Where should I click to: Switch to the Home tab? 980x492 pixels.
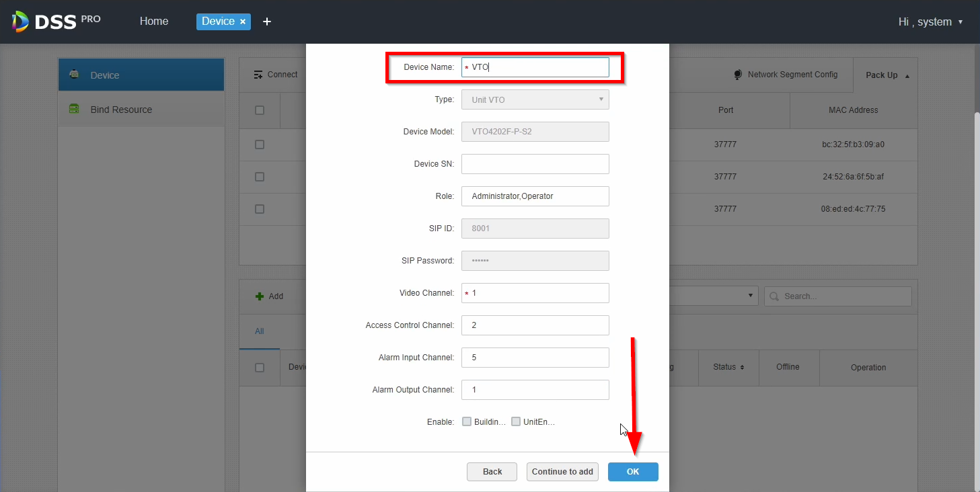(x=154, y=22)
